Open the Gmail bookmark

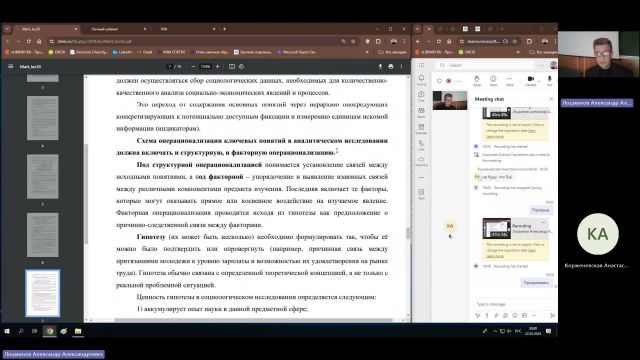pos(145,52)
